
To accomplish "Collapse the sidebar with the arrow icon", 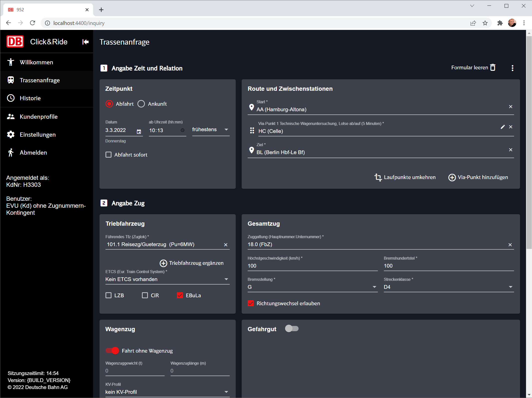I will tap(85, 42).
